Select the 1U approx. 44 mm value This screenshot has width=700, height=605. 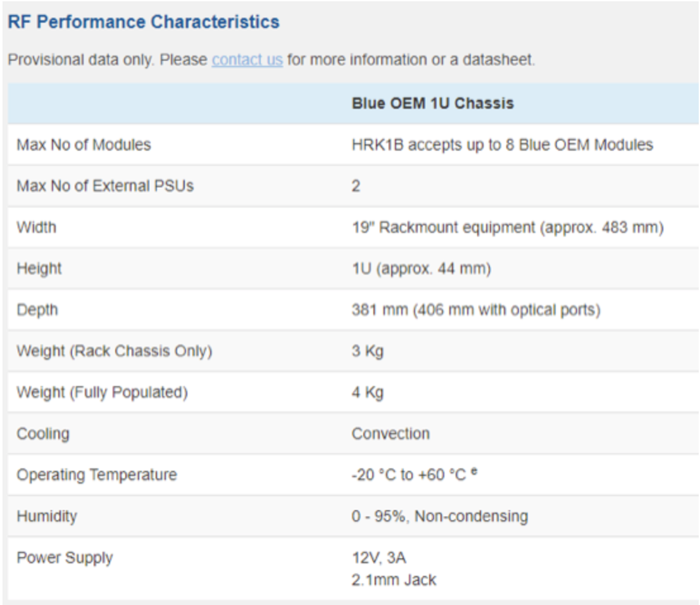coord(422,268)
